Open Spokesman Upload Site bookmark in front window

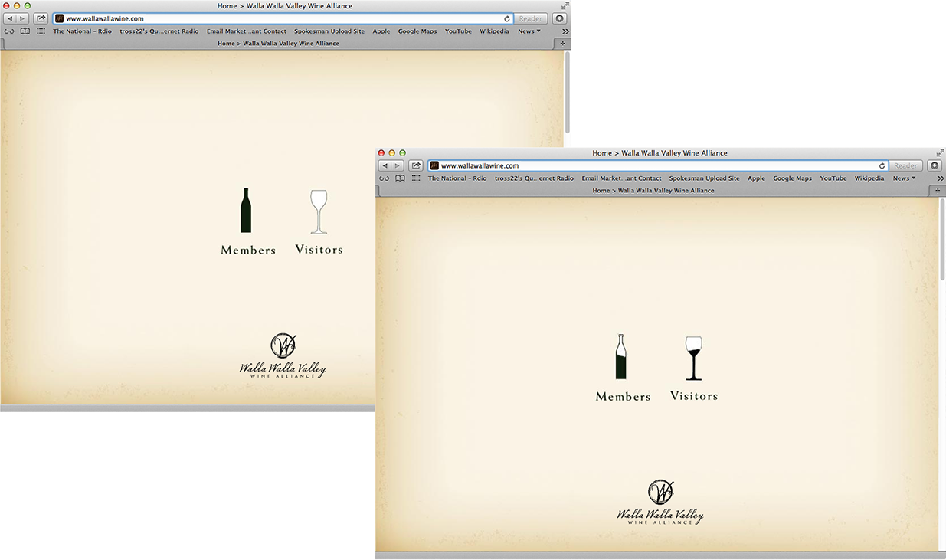[x=704, y=178]
